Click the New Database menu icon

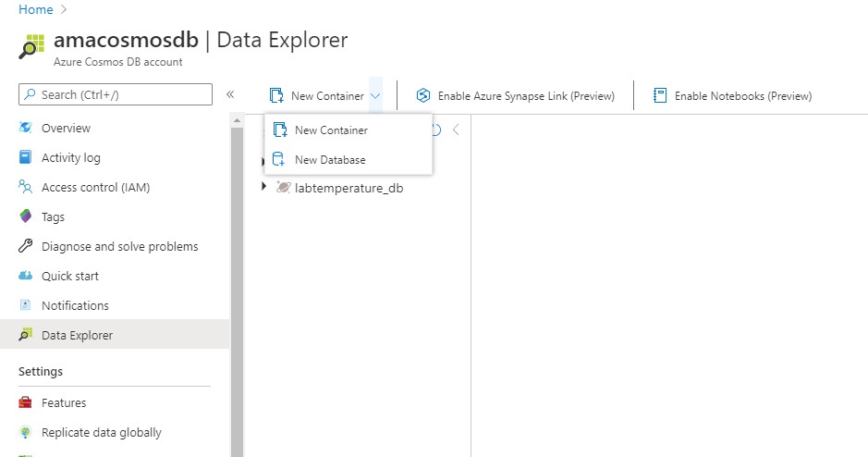[x=279, y=159]
